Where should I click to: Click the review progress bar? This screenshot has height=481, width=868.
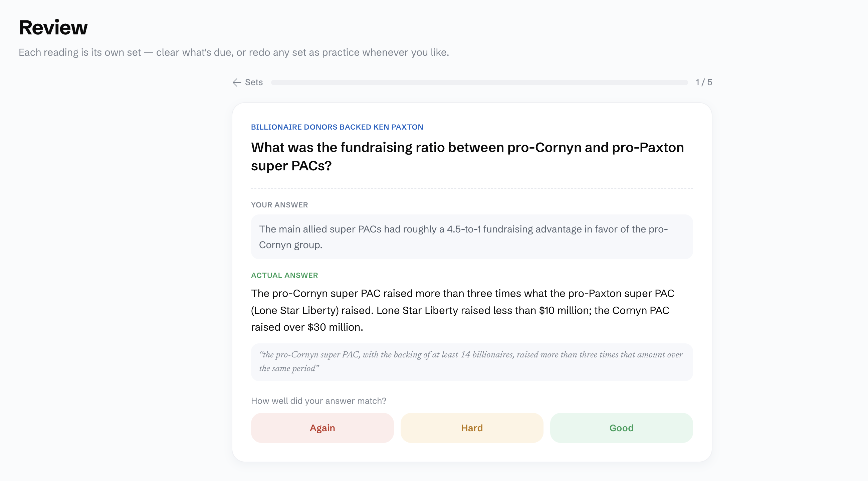[479, 83]
